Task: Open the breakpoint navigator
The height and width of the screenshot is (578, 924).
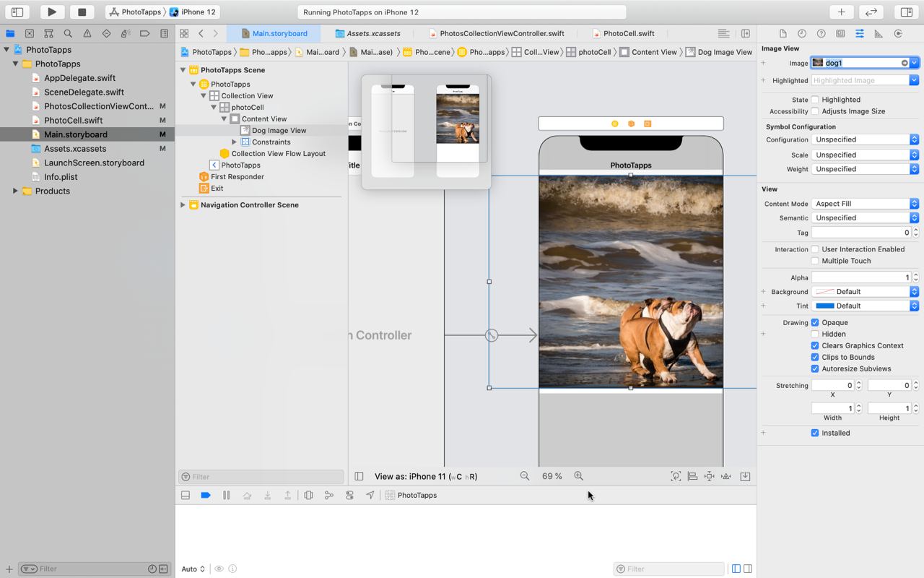Action: tap(145, 33)
